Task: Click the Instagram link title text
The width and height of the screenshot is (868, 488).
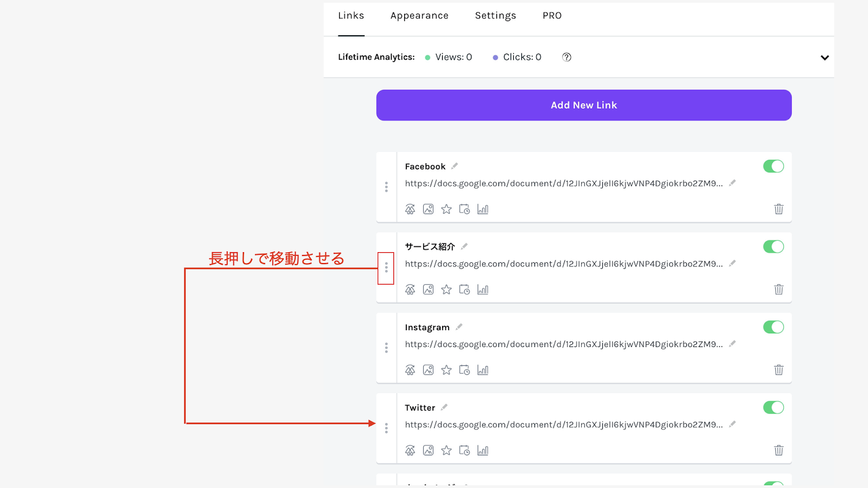Action: (x=427, y=328)
